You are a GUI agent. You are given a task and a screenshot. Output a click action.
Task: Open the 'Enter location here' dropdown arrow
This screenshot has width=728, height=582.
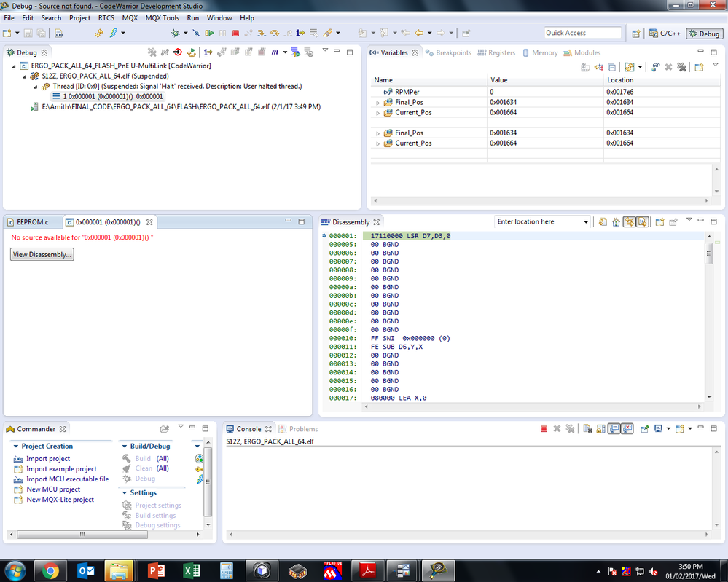[x=586, y=222]
